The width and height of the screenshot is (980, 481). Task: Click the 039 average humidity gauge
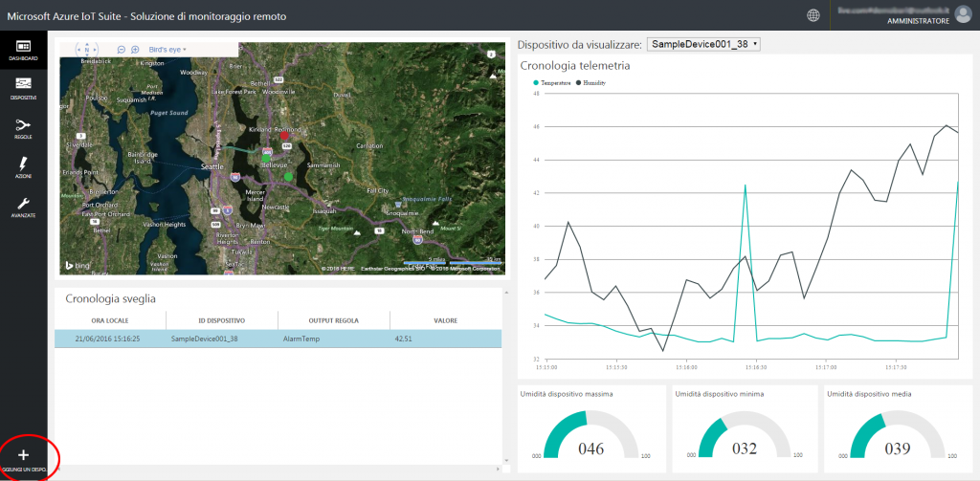[898, 435]
